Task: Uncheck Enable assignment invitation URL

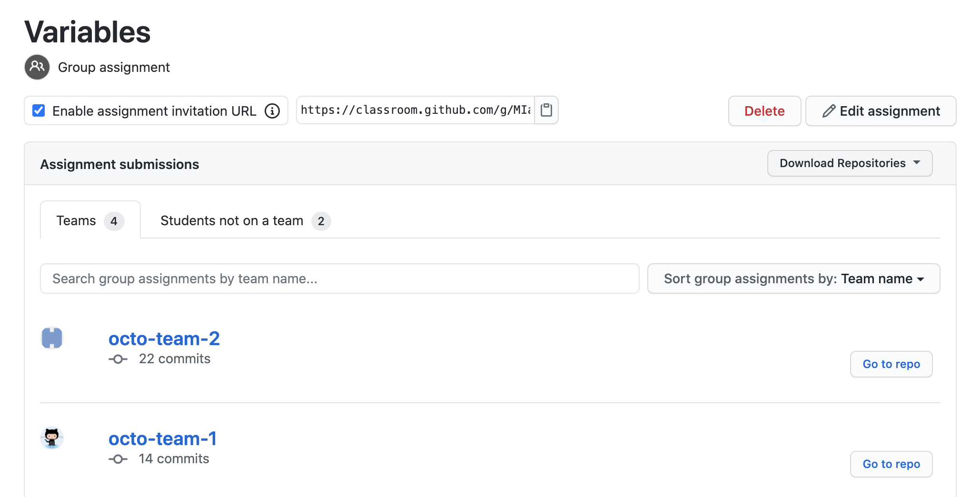Action: tap(39, 110)
